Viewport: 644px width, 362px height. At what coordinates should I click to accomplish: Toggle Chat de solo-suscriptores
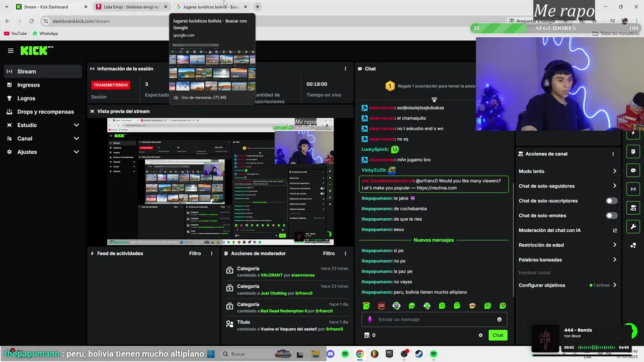611,201
